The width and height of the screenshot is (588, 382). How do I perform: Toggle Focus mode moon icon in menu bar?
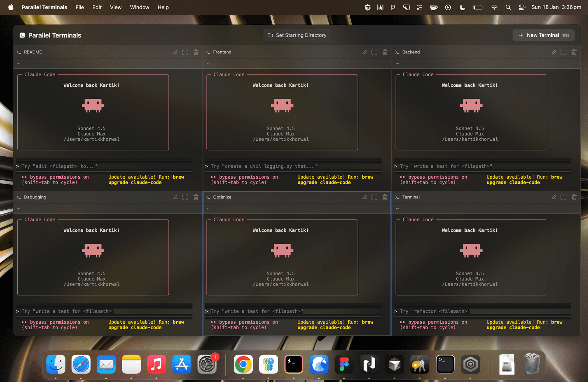tap(462, 7)
